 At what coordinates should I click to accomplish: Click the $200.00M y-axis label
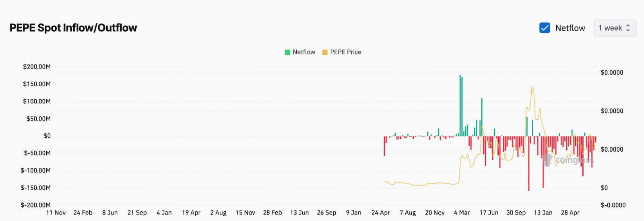point(37,67)
